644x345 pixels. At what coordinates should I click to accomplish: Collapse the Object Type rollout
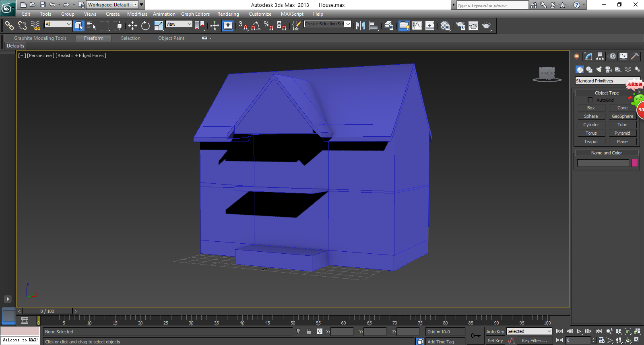tap(607, 93)
